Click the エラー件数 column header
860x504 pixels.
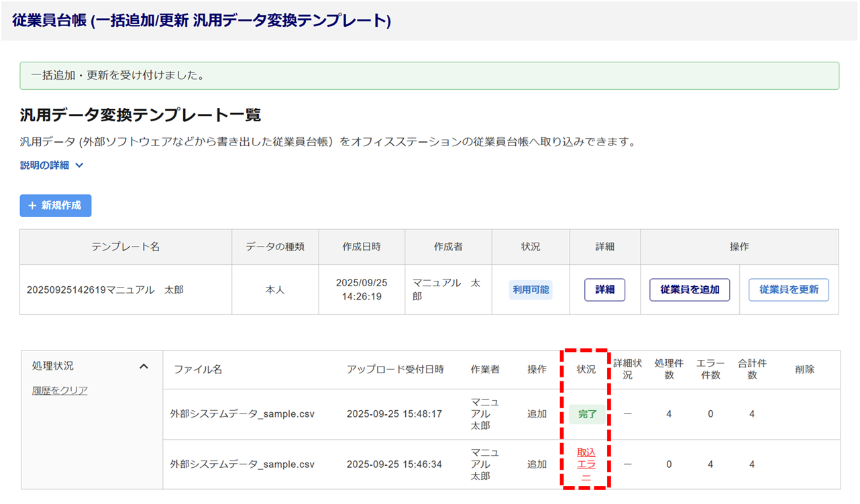tap(710, 369)
